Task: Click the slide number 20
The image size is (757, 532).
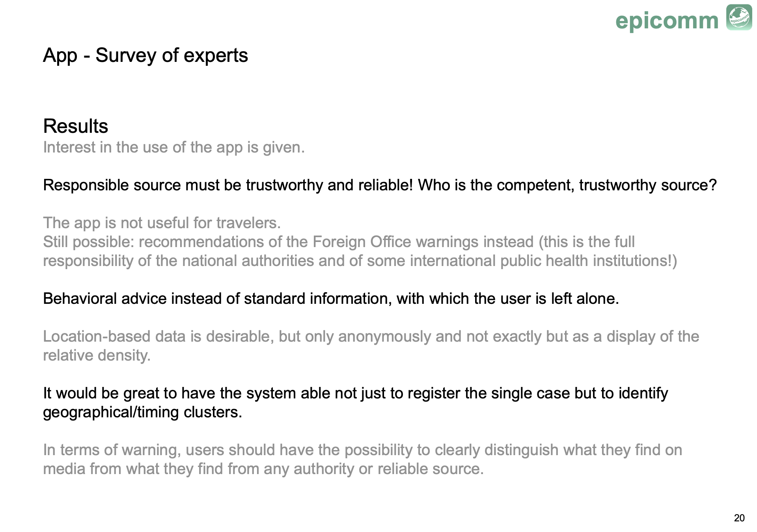Action: click(739, 518)
